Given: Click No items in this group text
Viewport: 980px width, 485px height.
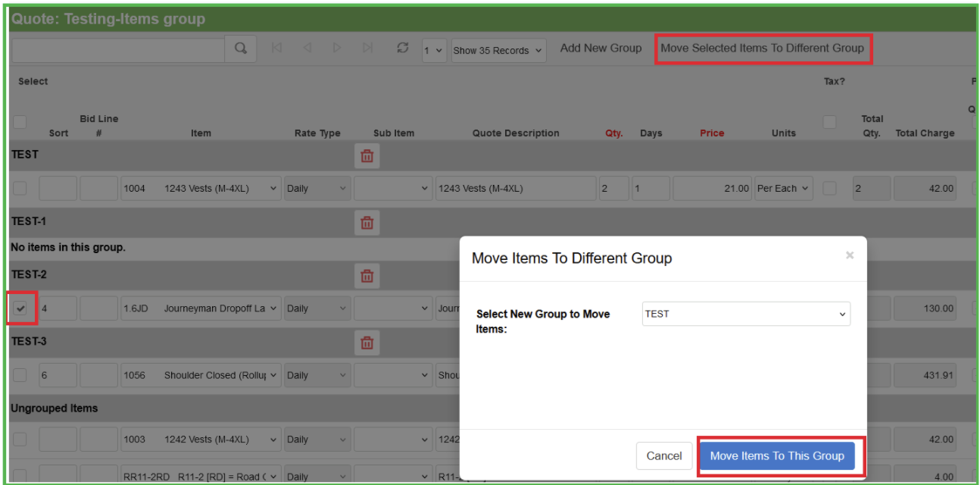Looking at the screenshot, I should pos(68,248).
